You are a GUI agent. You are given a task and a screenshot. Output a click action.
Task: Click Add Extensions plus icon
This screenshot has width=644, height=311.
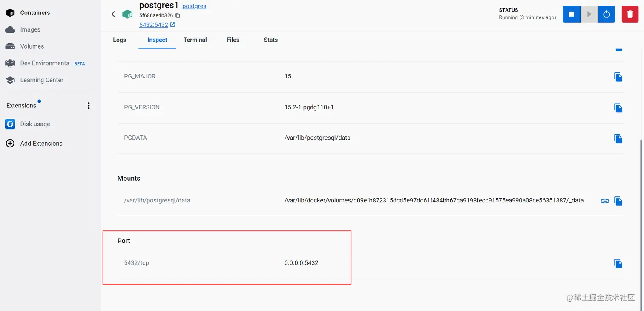pos(10,143)
